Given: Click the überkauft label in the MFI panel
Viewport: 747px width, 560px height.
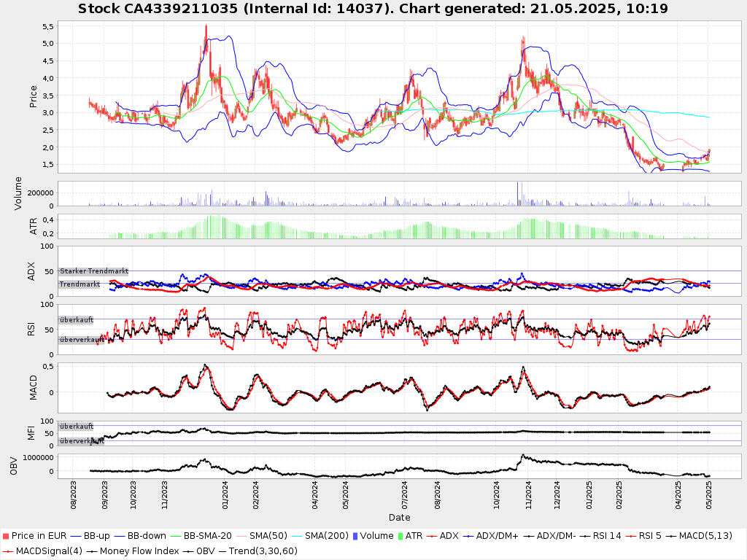Looking at the screenshot, I should tap(76, 426).
